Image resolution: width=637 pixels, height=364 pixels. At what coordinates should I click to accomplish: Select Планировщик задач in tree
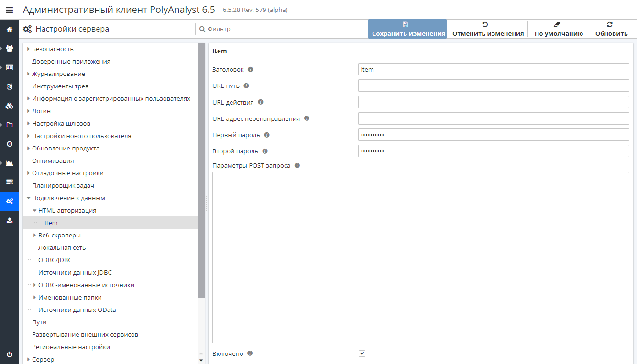[63, 185]
